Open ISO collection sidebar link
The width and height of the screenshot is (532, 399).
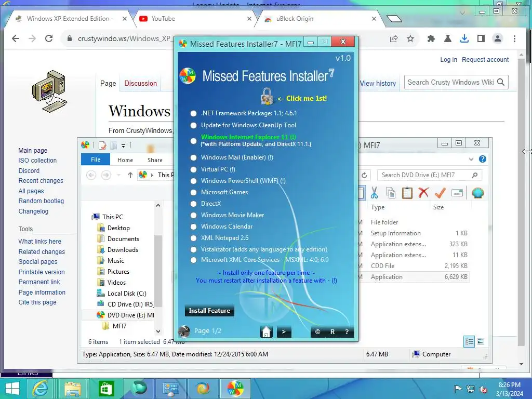(37, 161)
